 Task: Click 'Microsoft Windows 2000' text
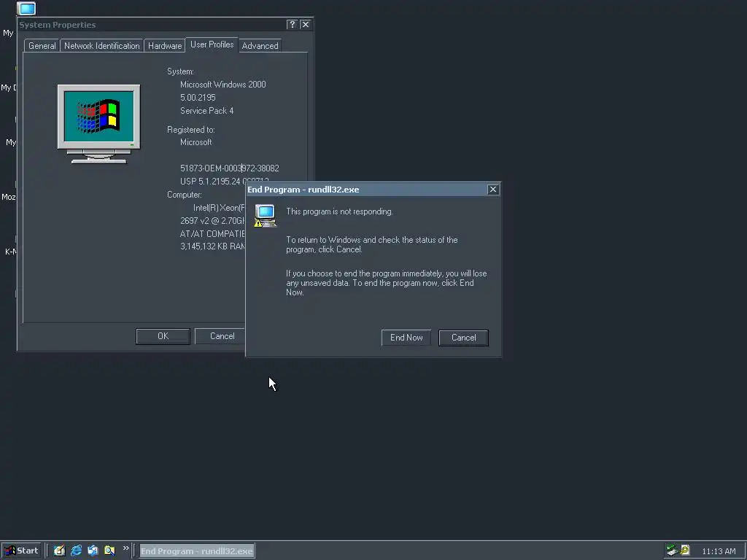(223, 85)
